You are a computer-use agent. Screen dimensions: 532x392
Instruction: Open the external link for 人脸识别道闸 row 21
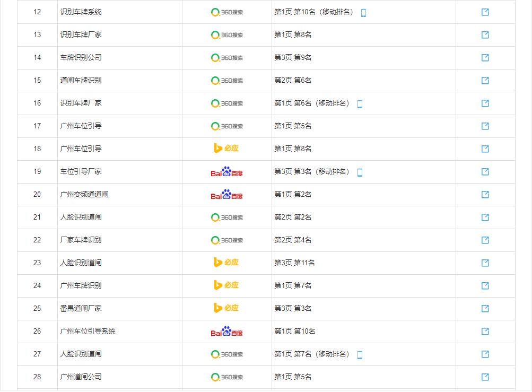pos(484,217)
